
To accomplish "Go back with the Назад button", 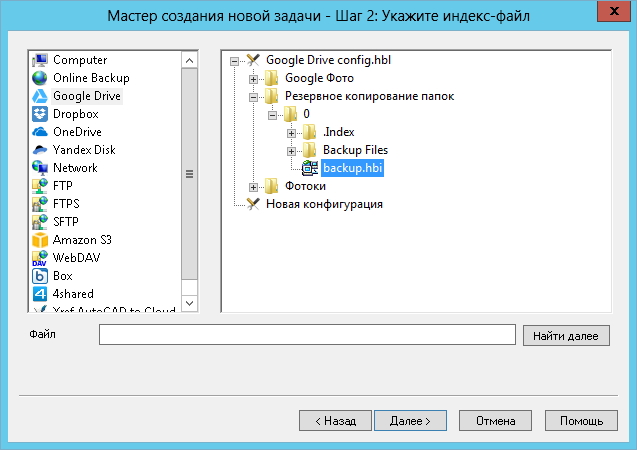I will pos(336,421).
